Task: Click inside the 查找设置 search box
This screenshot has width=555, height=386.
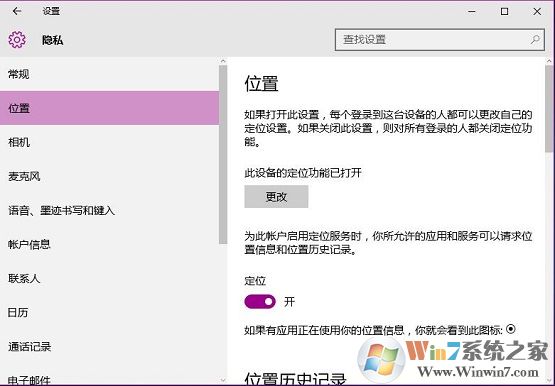Action: 440,40
